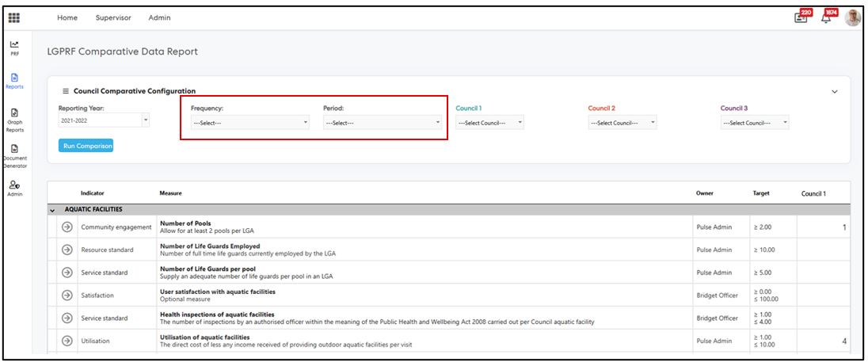
Task: Open the Reporting Year dropdown
Action: (x=104, y=120)
